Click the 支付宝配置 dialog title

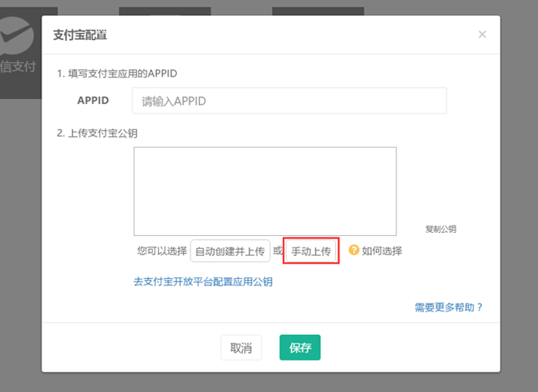(x=80, y=35)
